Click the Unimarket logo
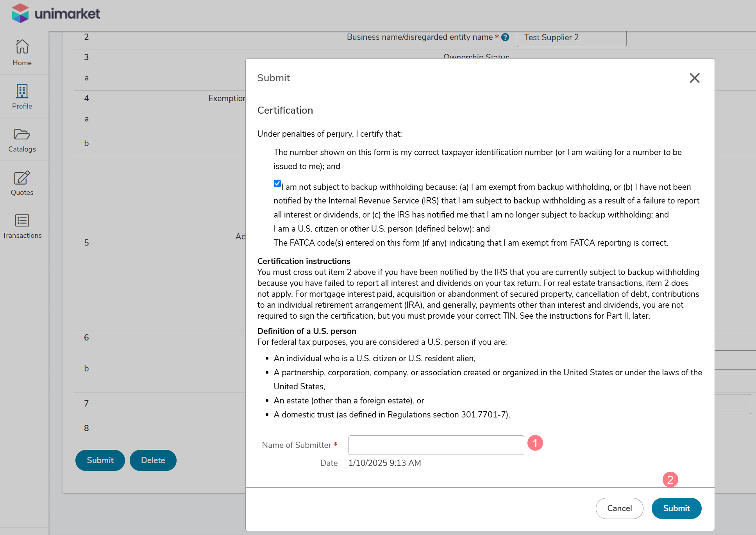 point(56,13)
